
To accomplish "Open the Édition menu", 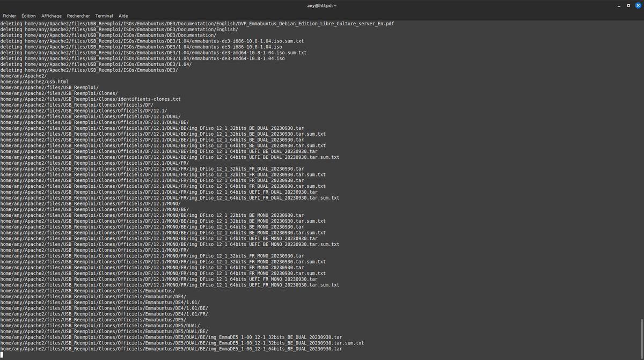I will coord(28,15).
